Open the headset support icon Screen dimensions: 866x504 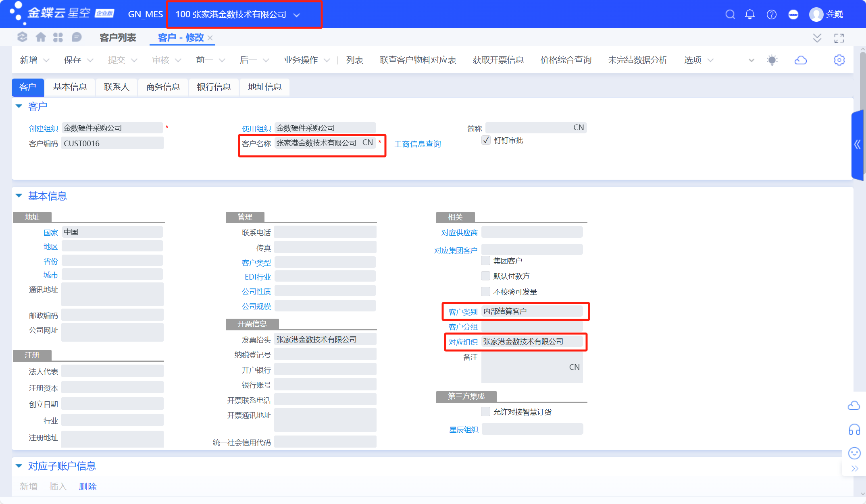point(854,429)
